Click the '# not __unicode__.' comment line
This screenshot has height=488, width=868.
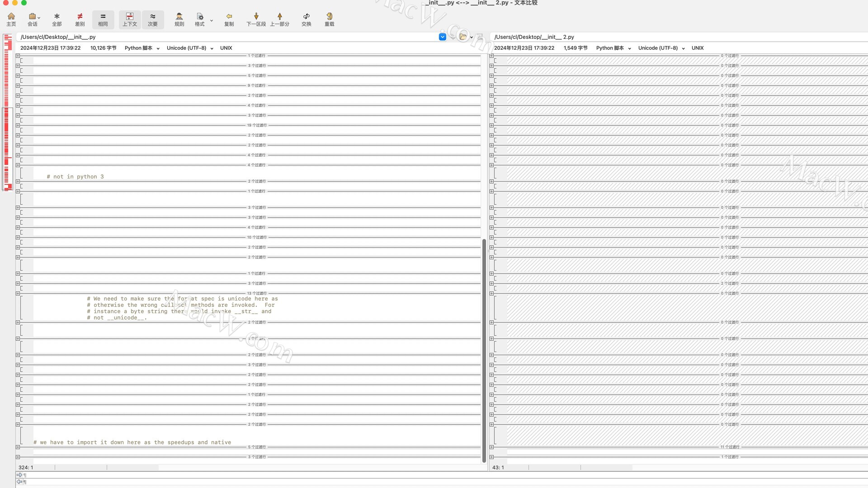[x=117, y=318]
